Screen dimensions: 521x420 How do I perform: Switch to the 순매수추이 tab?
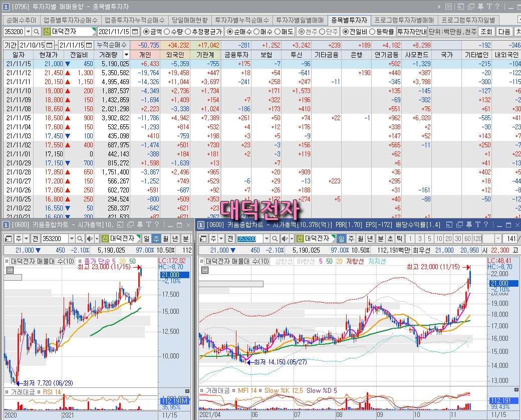coord(22,20)
